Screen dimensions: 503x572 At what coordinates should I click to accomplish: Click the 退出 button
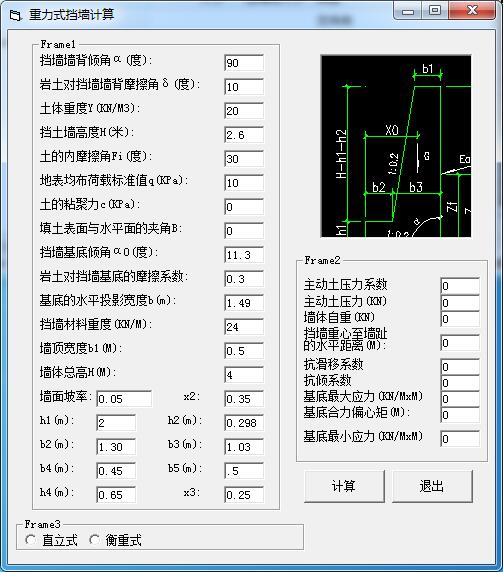(432, 486)
